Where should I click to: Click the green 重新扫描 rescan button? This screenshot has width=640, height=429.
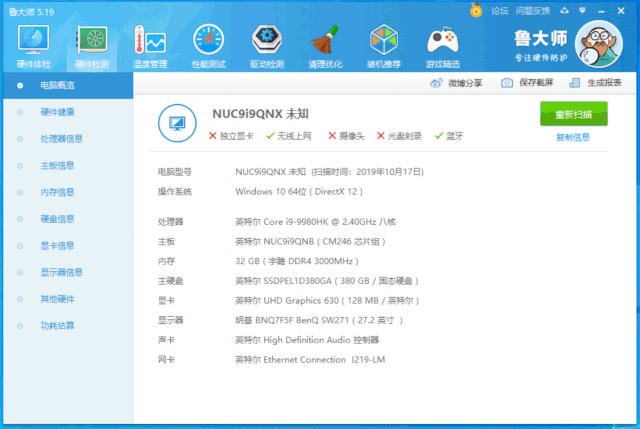[x=573, y=114]
